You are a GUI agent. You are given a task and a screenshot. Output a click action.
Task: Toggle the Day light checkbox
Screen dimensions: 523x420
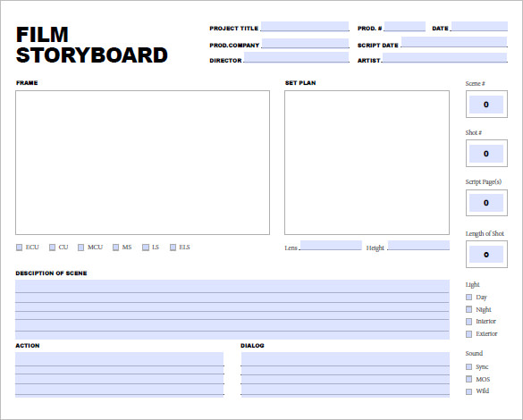469,297
